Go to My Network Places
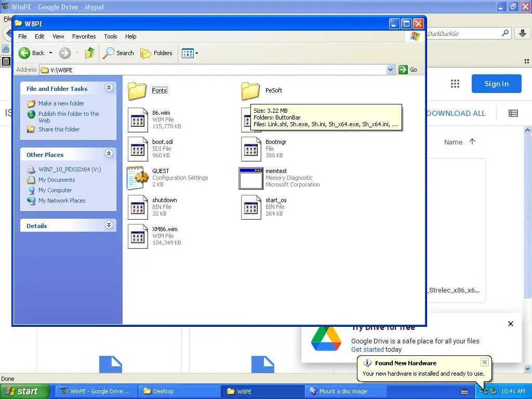This screenshot has height=399, width=532. pos(62,201)
